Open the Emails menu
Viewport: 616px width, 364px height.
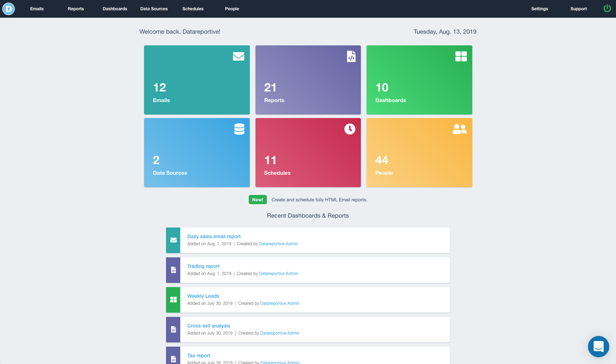(x=37, y=9)
